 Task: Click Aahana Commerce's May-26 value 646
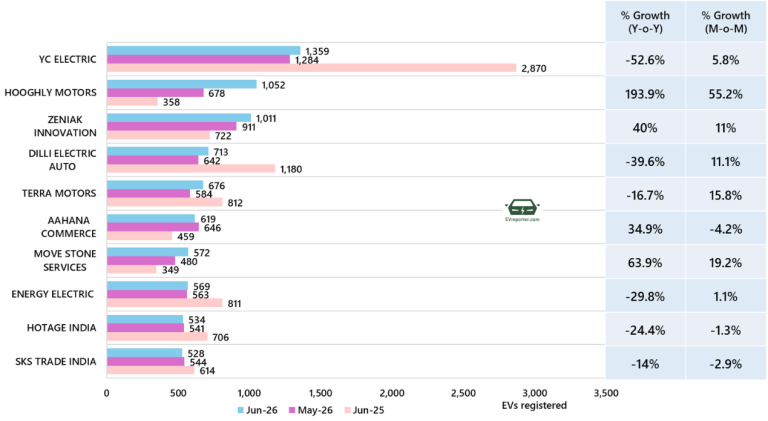point(213,228)
